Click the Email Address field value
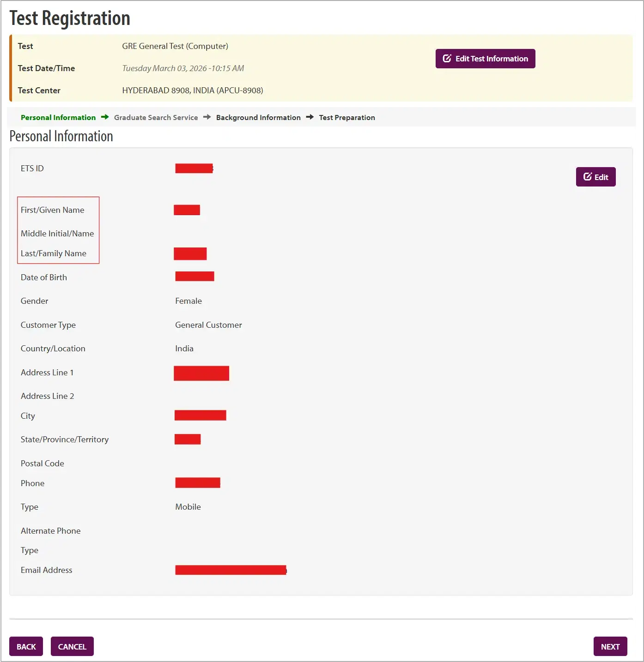The image size is (644, 662). [x=230, y=570]
